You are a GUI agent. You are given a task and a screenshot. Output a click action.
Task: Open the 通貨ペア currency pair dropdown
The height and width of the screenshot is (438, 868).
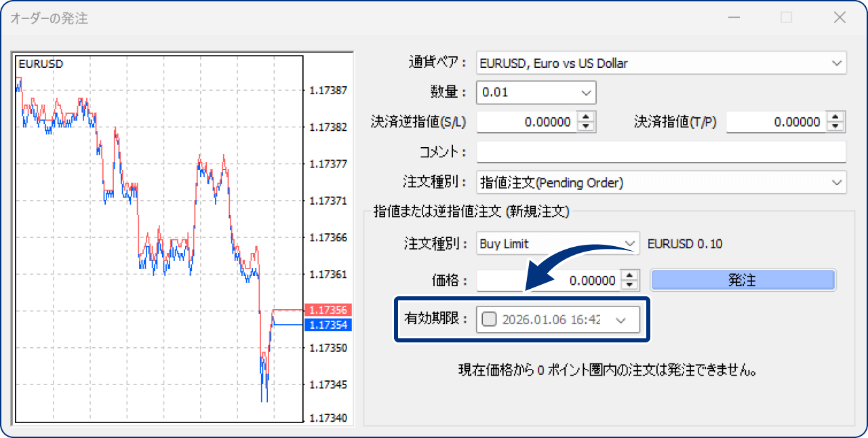[x=838, y=62]
